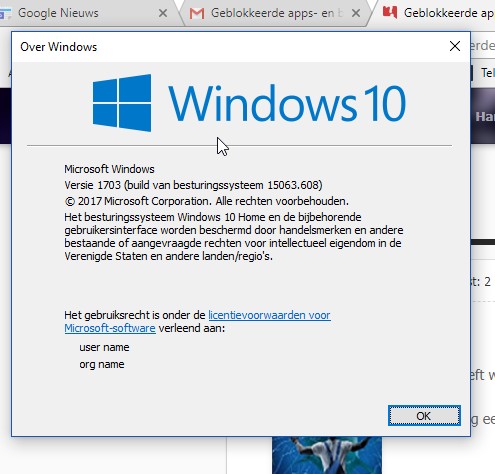
Task: Click the org name license text
Action: point(102,364)
